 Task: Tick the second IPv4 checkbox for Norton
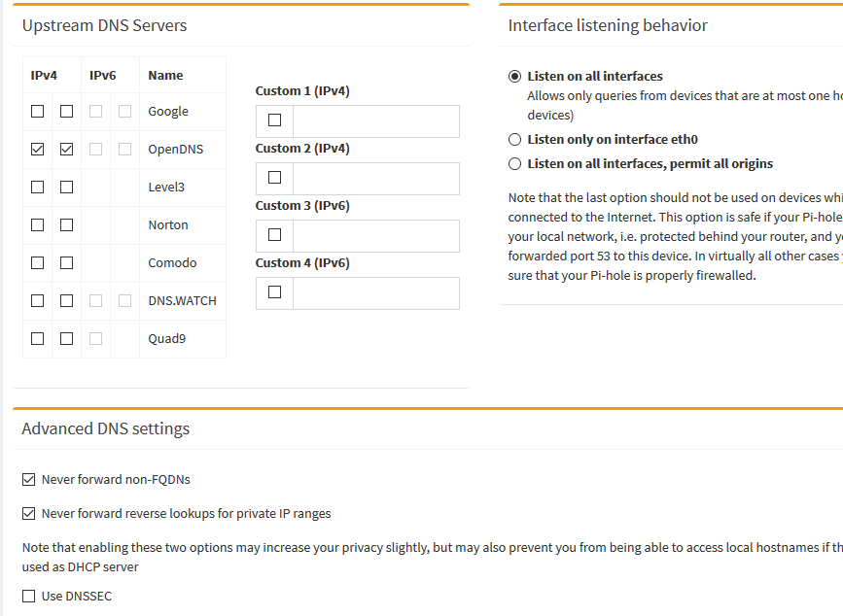tap(67, 225)
